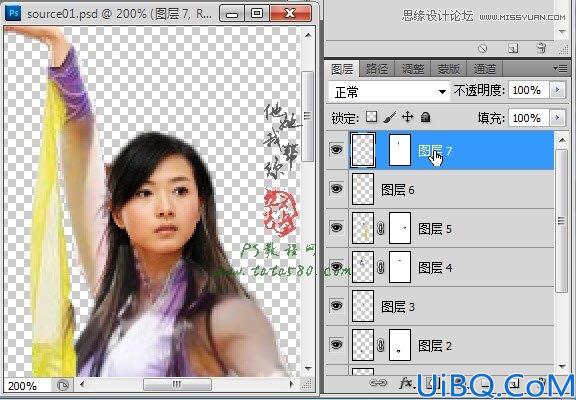Switch to the 路径 tab
The width and height of the screenshot is (576, 400).
[377, 69]
